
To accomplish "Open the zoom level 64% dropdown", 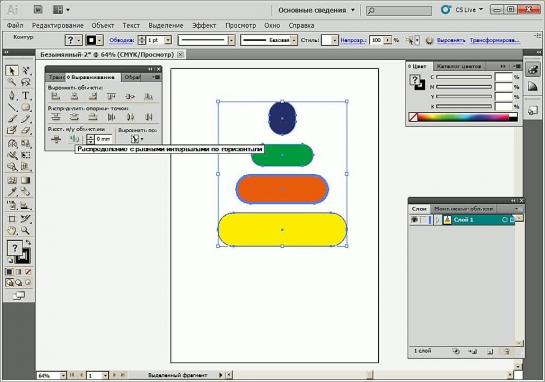I will pyautogui.click(x=63, y=375).
